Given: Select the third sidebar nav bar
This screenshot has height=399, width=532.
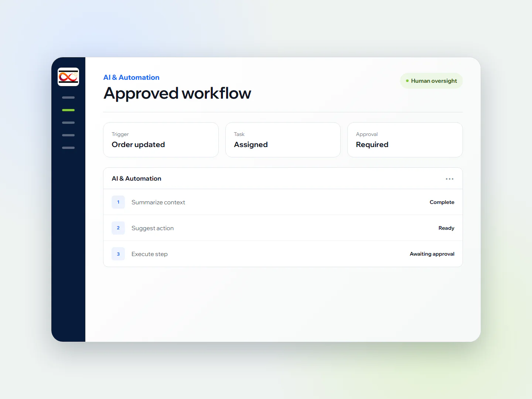Looking at the screenshot, I should 68,123.
